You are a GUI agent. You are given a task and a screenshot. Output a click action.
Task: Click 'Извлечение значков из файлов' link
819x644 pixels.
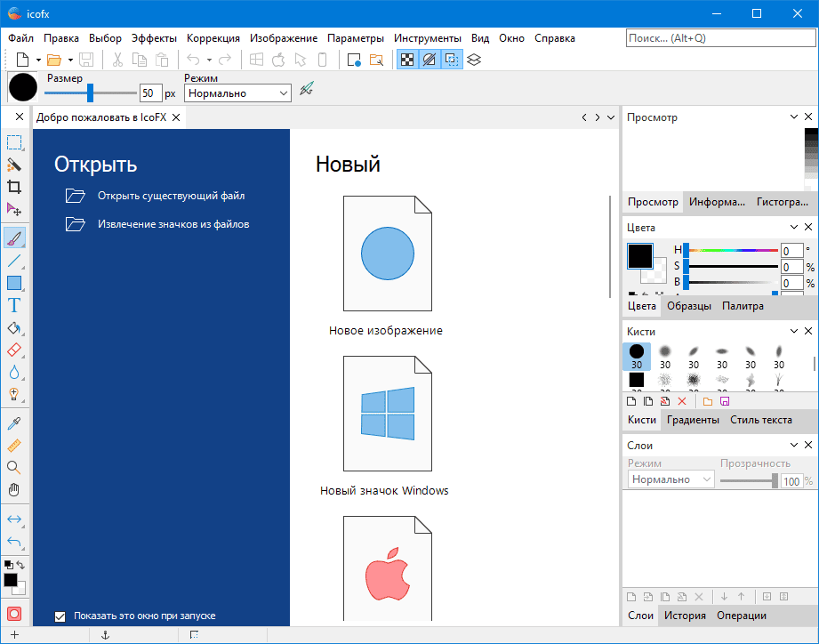(173, 224)
